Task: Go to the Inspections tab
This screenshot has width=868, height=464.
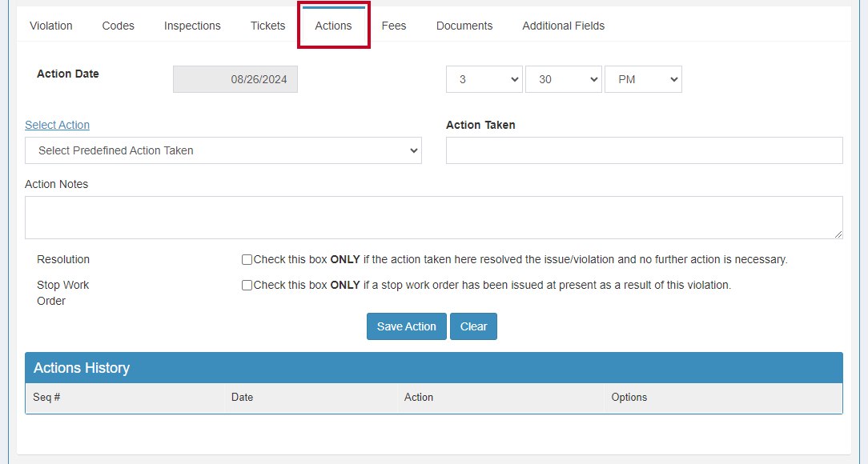Action: click(192, 26)
